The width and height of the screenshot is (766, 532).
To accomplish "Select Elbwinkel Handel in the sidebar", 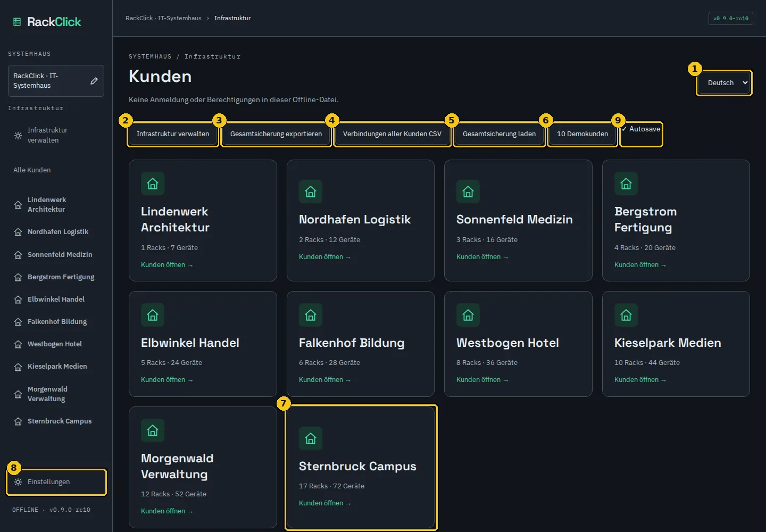I will coord(56,300).
